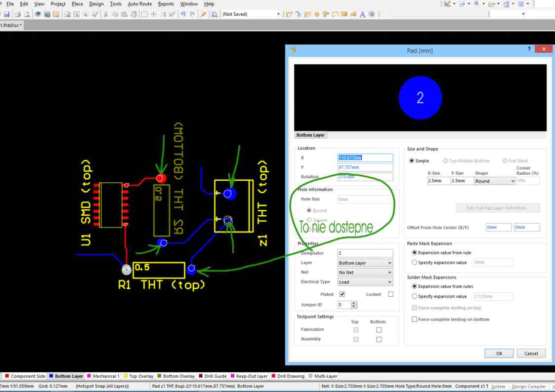This screenshot has width=555, height=392.
Task: Open Print Preview via its toolbar icon
Action: (x=26, y=14)
